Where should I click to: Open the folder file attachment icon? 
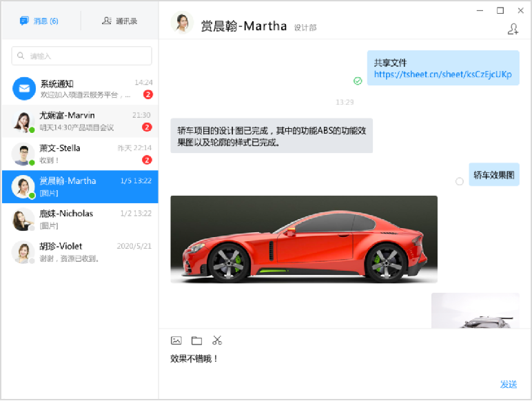pos(196,340)
